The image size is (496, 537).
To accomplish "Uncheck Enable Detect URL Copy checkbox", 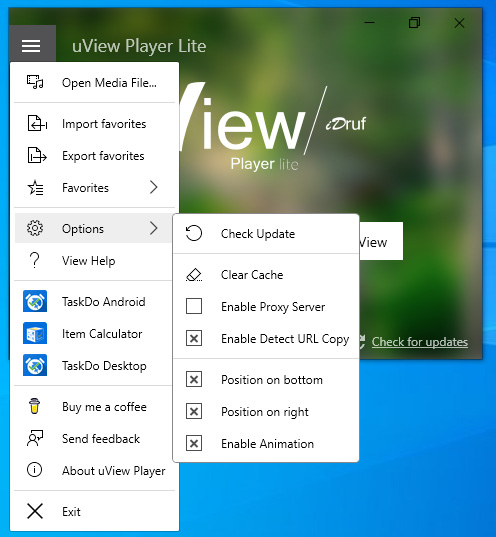I will [x=194, y=338].
